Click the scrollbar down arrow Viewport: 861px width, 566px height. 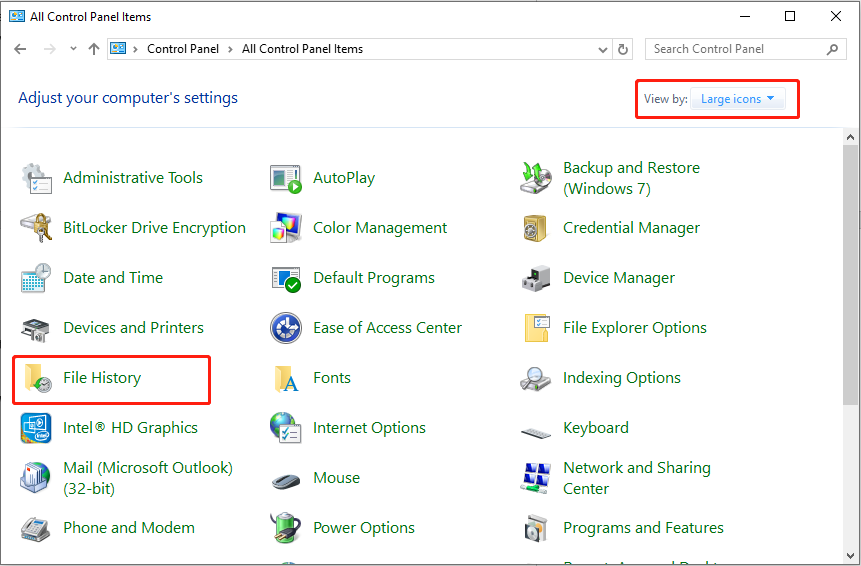(x=851, y=556)
